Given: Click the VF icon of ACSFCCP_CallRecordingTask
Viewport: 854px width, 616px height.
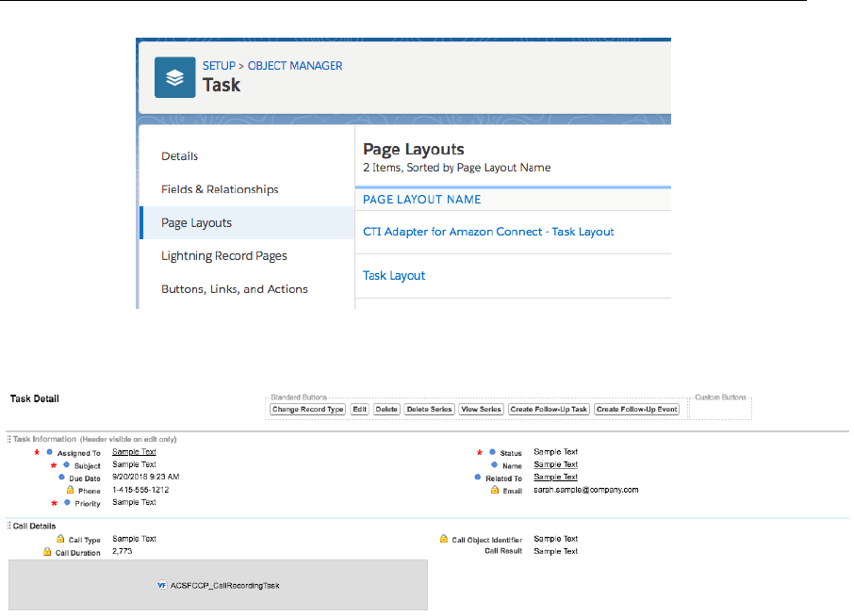Looking at the screenshot, I should click(162, 586).
